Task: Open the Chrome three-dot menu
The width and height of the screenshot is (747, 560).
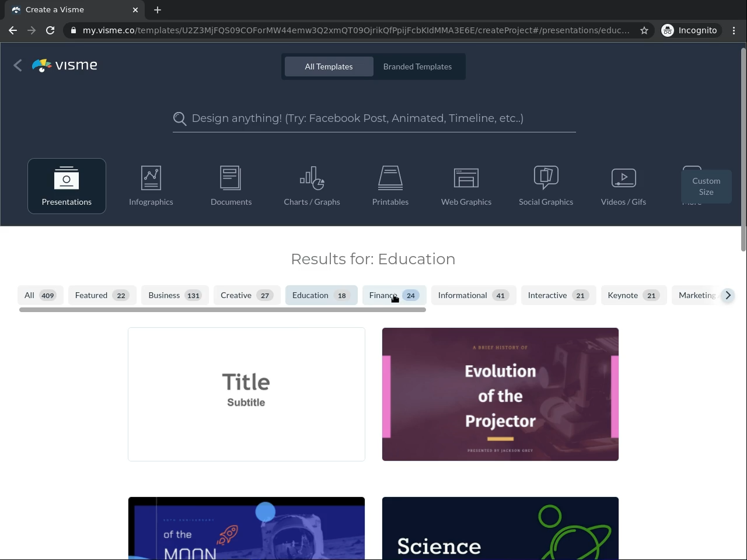Action: (x=734, y=30)
